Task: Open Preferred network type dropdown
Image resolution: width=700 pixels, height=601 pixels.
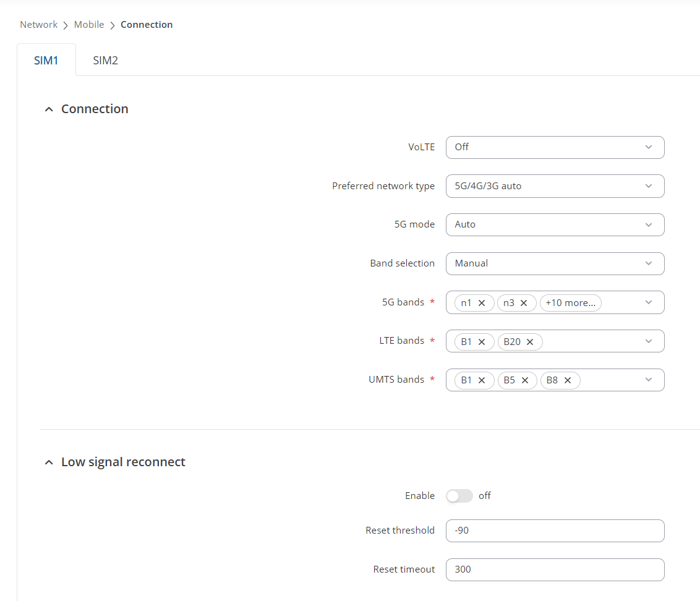Action: [x=555, y=186]
